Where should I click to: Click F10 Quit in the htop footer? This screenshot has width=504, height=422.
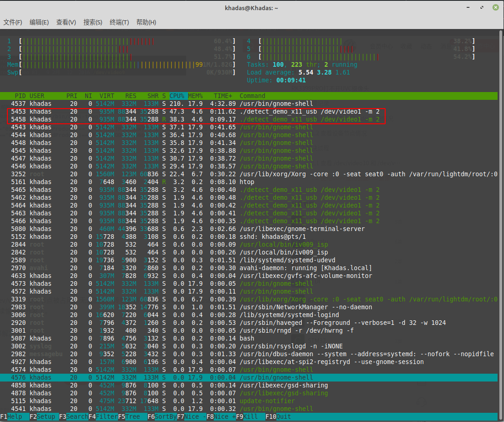[278, 416]
